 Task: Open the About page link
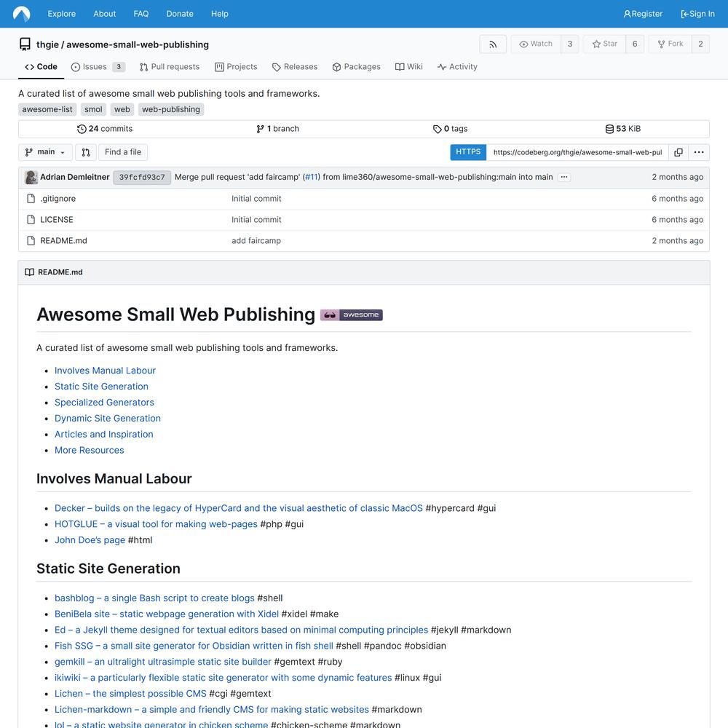click(104, 14)
